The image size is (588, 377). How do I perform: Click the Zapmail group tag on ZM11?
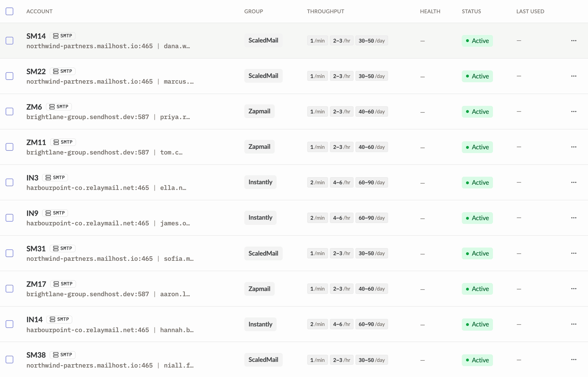tap(259, 147)
